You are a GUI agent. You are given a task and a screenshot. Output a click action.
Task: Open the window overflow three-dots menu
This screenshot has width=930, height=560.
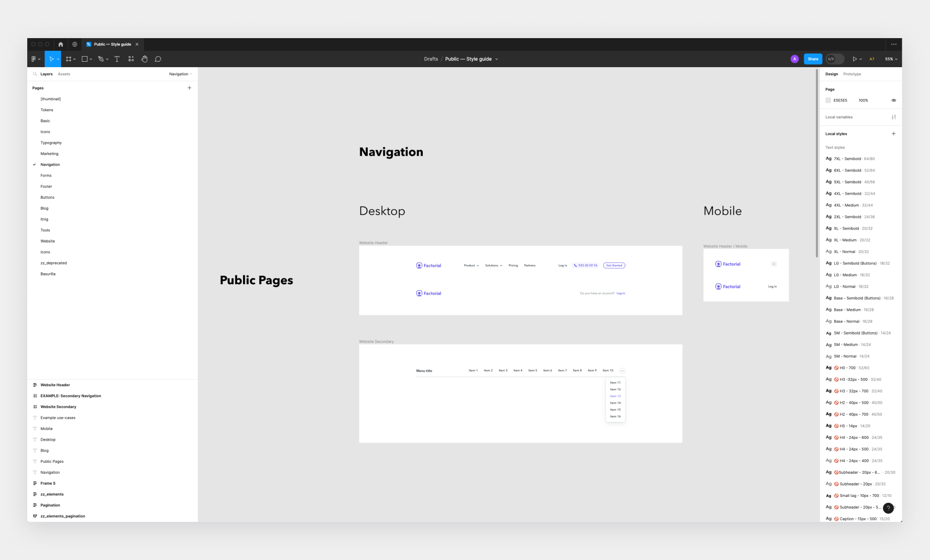click(894, 44)
